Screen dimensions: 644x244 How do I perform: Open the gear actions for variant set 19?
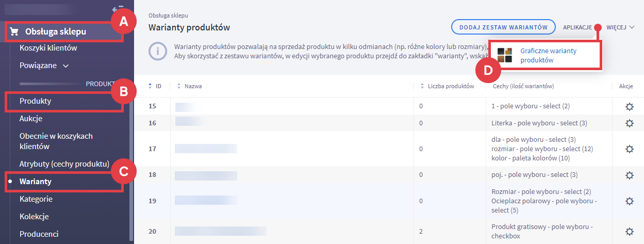pos(629,201)
